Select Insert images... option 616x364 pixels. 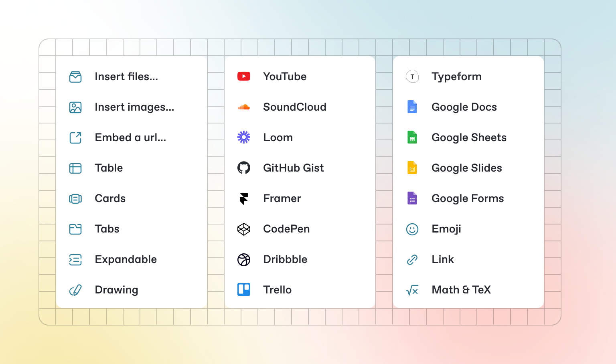134,107
